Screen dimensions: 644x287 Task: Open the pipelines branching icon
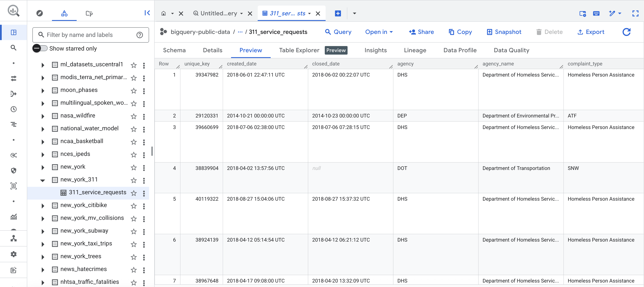coord(13,94)
